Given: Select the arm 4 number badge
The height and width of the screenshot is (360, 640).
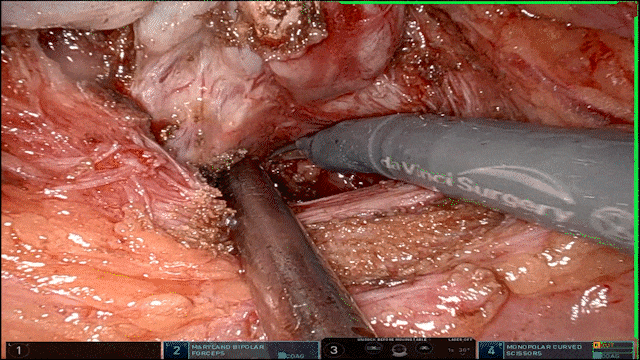Looking at the screenshot, I should 491,350.
